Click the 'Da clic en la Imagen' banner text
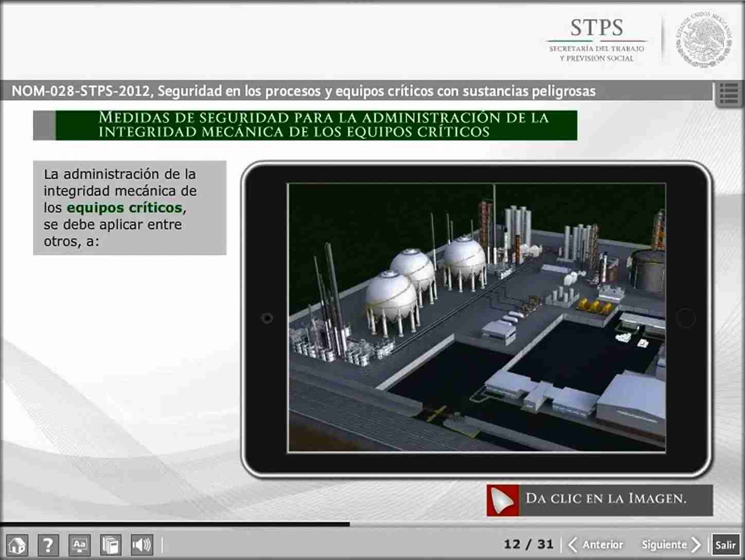The image size is (745, 560). pos(606,499)
